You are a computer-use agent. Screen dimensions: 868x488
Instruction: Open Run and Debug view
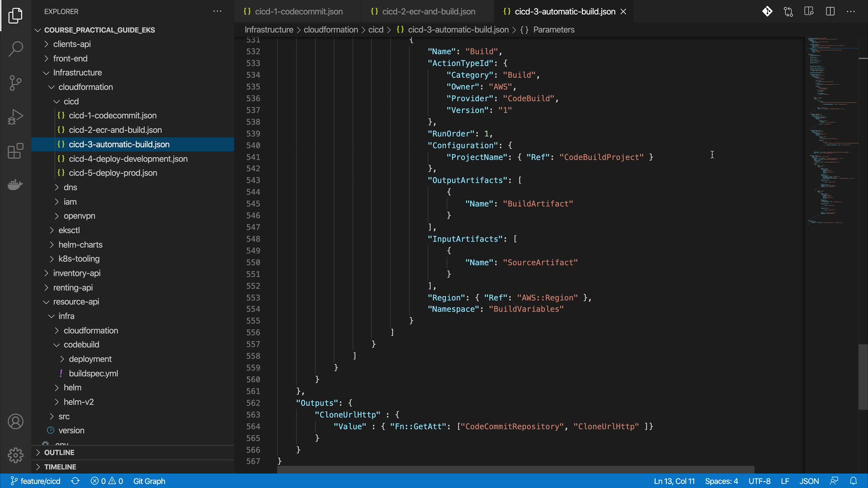pyautogui.click(x=15, y=117)
